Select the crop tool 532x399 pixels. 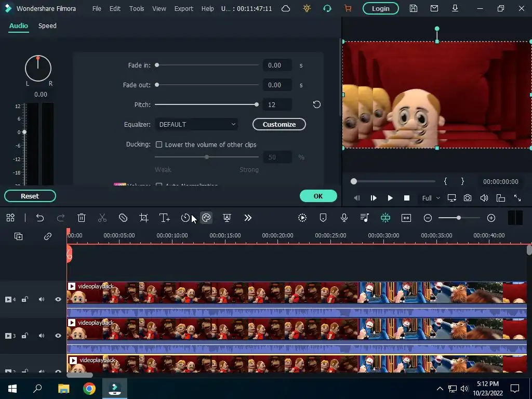[x=144, y=218]
